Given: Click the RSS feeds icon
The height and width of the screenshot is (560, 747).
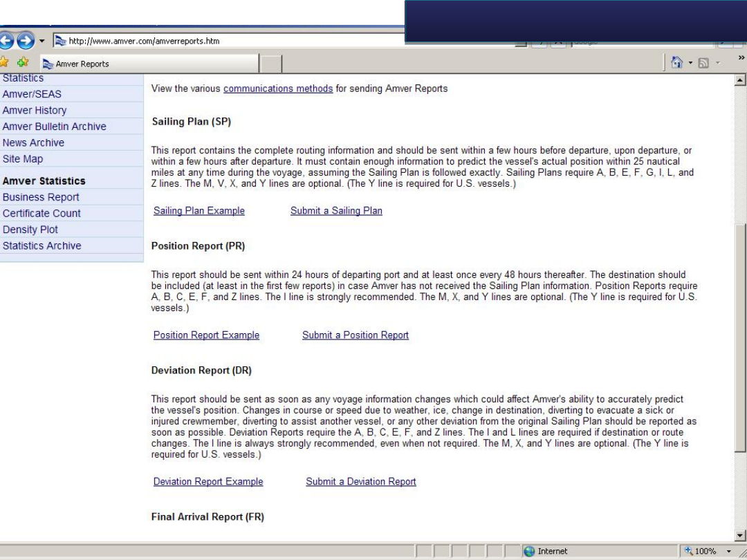Looking at the screenshot, I should tap(703, 64).
